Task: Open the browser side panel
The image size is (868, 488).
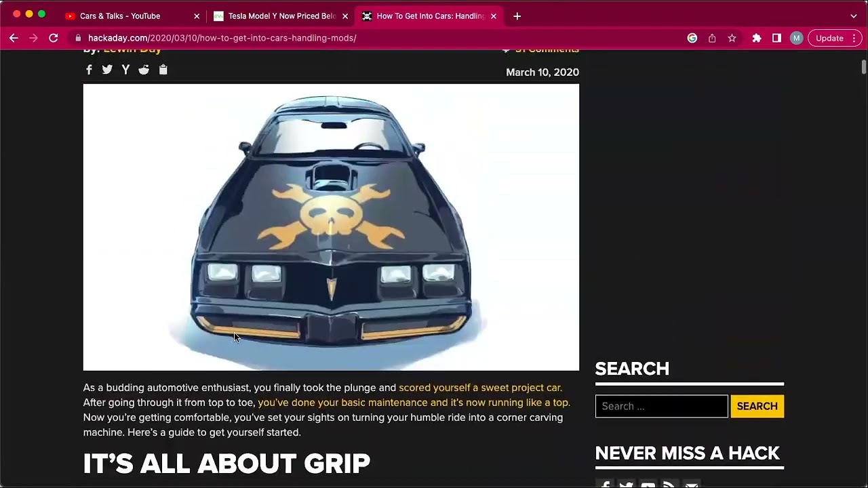Action: (x=776, y=38)
